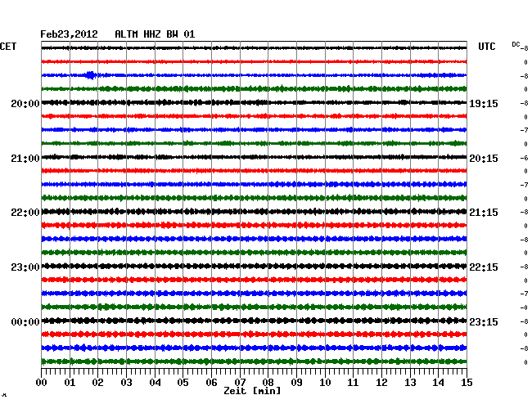
Task: Click minute 15 on the time axis
Action: (x=467, y=382)
